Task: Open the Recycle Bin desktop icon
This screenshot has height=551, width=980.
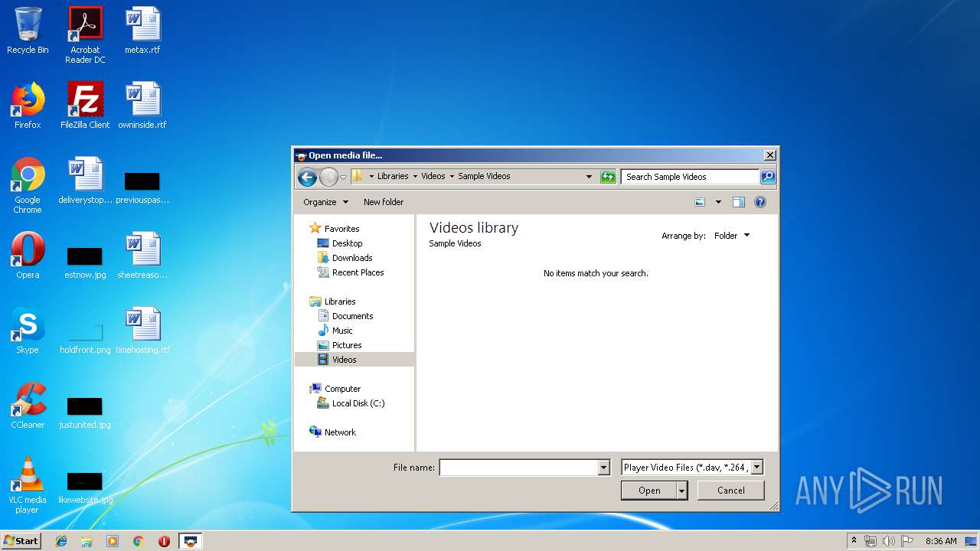Action: point(28,31)
